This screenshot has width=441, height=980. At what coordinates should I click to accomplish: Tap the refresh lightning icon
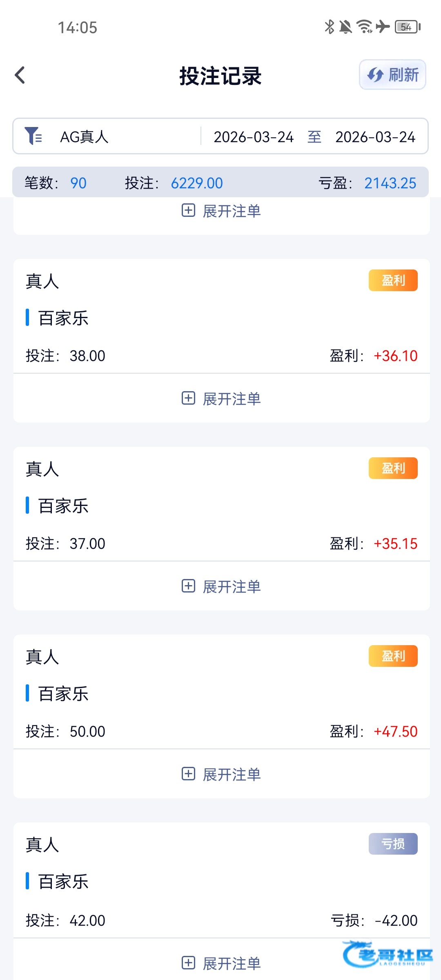pyautogui.click(x=375, y=75)
